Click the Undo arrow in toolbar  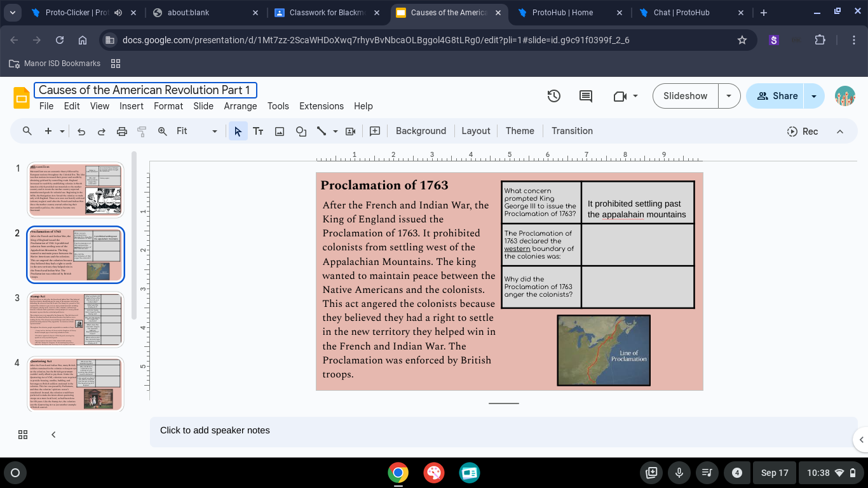point(81,132)
